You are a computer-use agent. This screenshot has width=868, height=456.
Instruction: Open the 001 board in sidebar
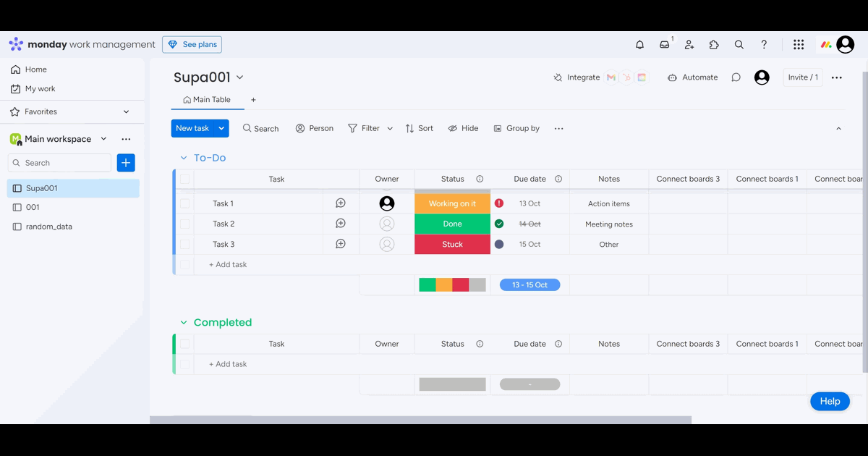coord(72,207)
